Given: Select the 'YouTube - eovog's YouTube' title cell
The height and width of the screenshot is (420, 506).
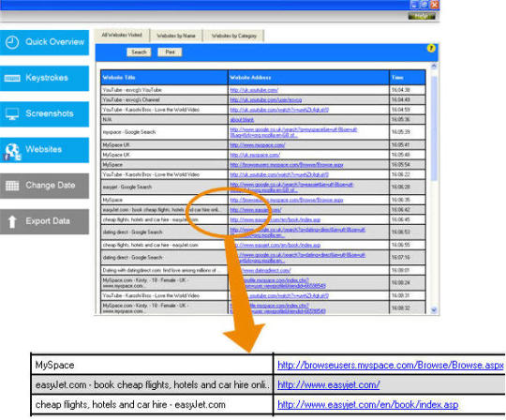Looking at the screenshot, I should click(164, 90).
